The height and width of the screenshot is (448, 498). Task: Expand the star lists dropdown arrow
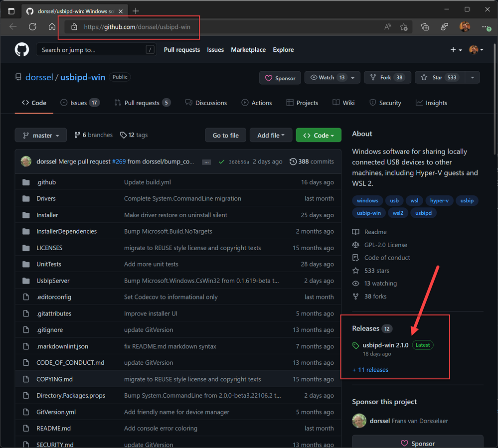(x=472, y=77)
